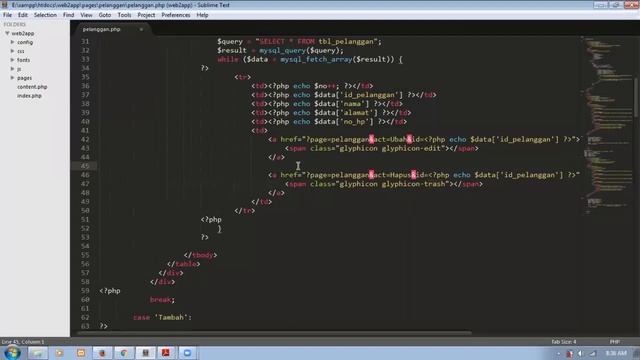The image size is (640, 360).
Task: Open Windows Explorer from the taskbar
Action: pos(38,353)
